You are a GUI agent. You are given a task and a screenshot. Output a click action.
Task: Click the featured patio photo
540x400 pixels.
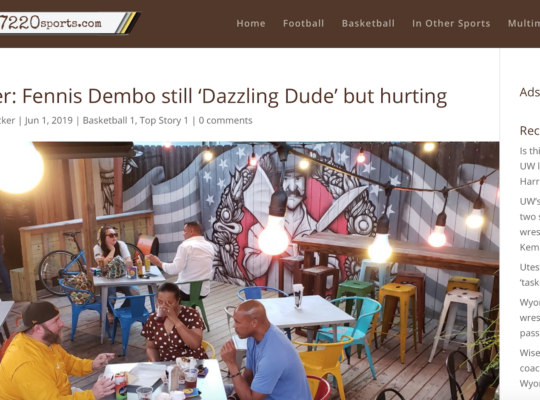pyautogui.click(x=249, y=270)
